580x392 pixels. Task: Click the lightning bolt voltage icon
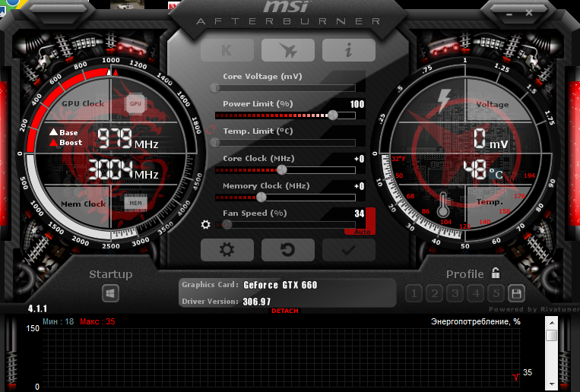tap(443, 100)
